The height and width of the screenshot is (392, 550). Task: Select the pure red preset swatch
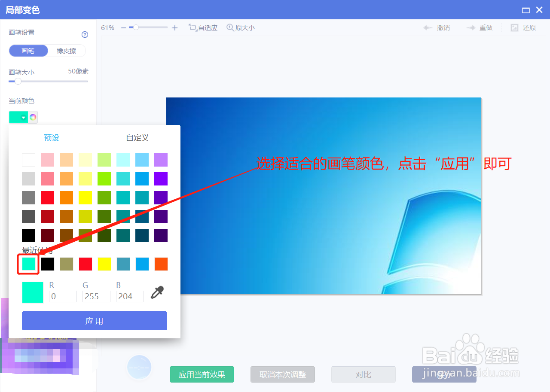click(x=48, y=198)
